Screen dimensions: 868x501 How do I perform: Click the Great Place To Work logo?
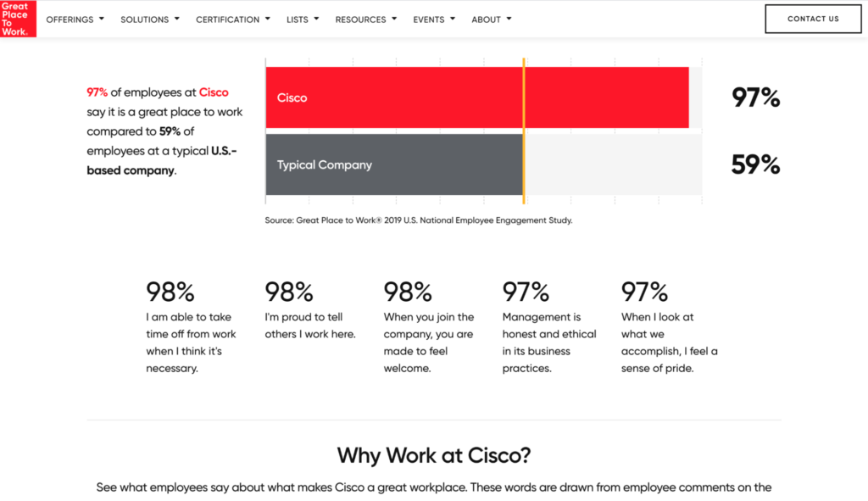[x=19, y=19]
